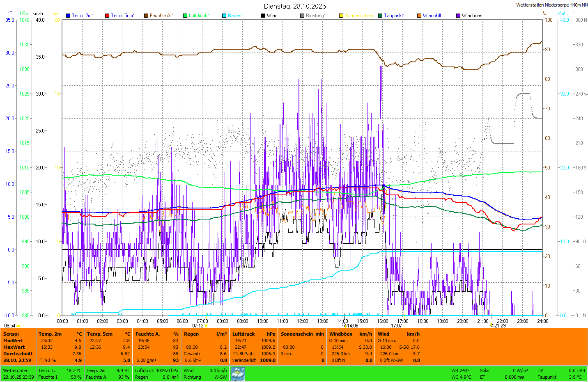Click the cyan Regen legend square

(224, 16)
